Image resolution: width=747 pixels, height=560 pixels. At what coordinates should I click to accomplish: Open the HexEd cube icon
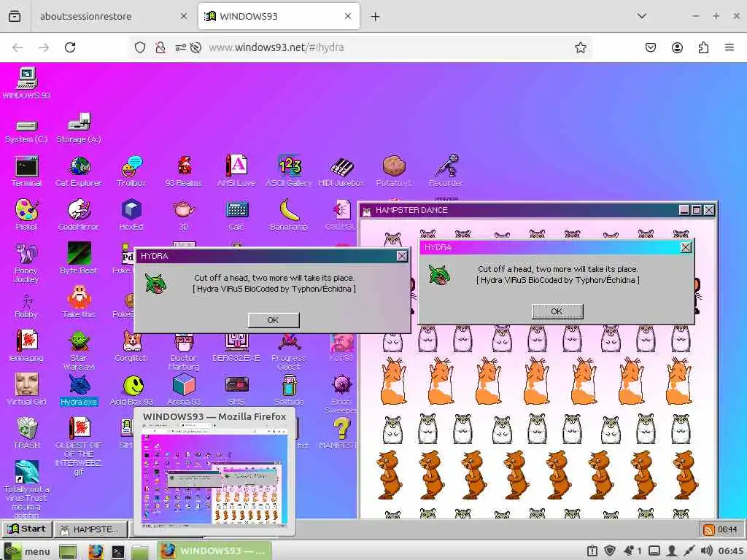(131, 215)
